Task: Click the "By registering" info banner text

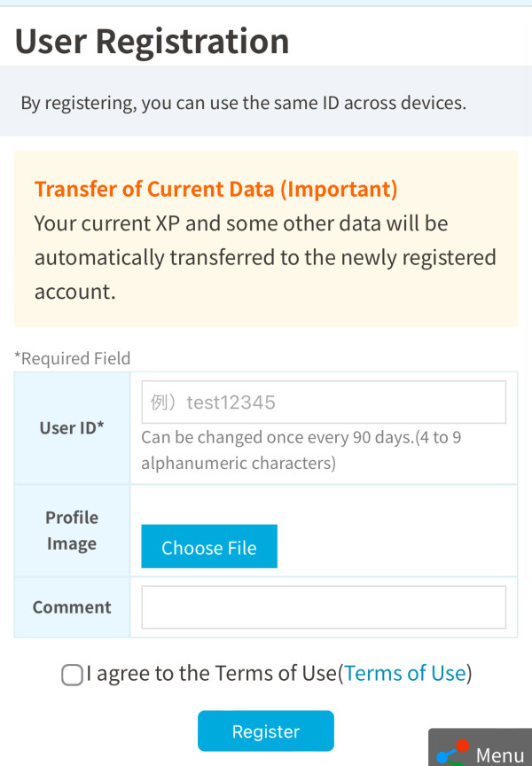Action: (243, 103)
